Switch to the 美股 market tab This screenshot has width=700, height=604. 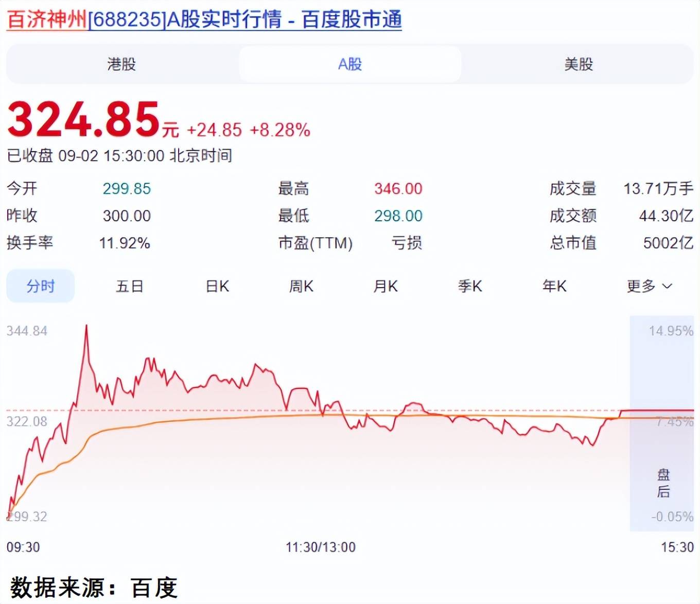click(x=577, y=64)
